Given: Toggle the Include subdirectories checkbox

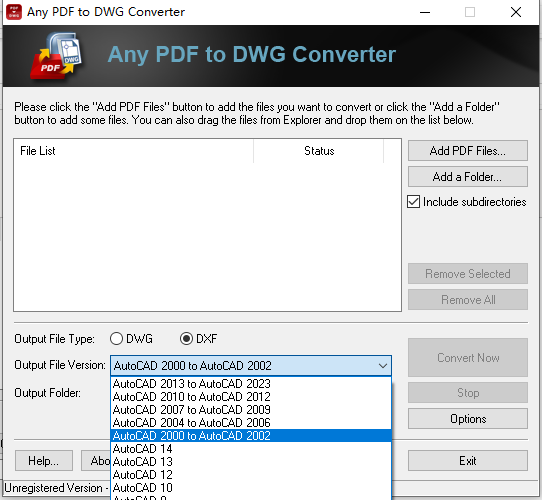Looking at the screenshot, I should point(413,202).
